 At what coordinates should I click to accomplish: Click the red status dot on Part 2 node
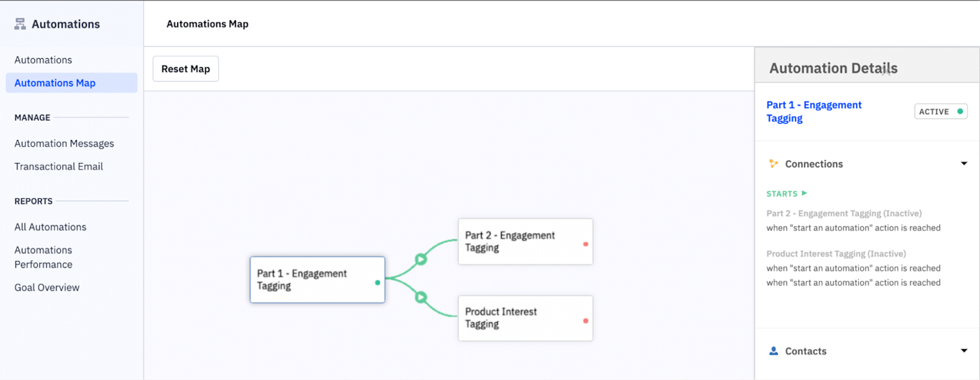coord(585,244)
